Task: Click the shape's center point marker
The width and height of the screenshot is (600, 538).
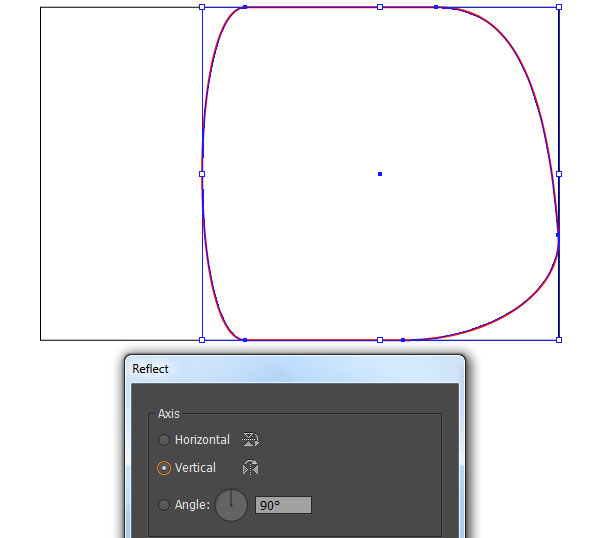Action: click(380, 174)
